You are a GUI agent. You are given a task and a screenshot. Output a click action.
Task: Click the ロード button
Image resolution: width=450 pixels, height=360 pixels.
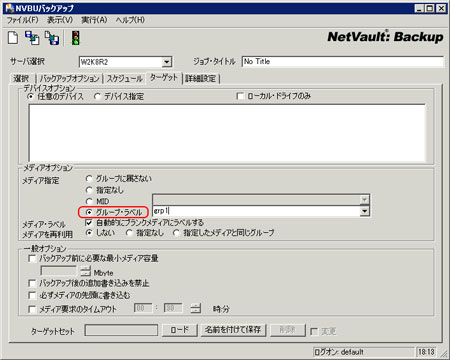(x=180, y=330)
